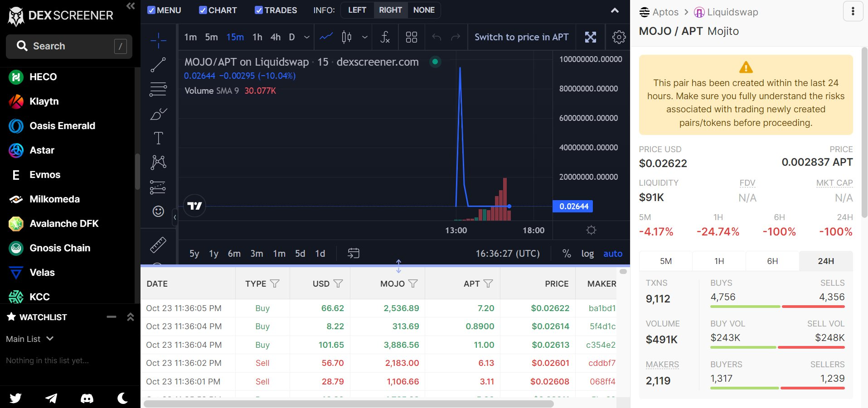This screenshot has width=868, height=408.
Task: Minimize the watchlist panel
Action: 112,317
